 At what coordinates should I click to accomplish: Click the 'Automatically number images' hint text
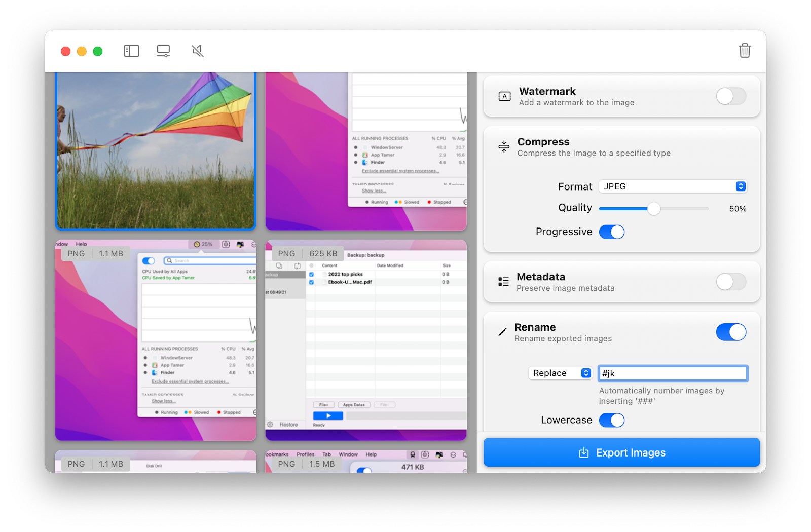661,396
